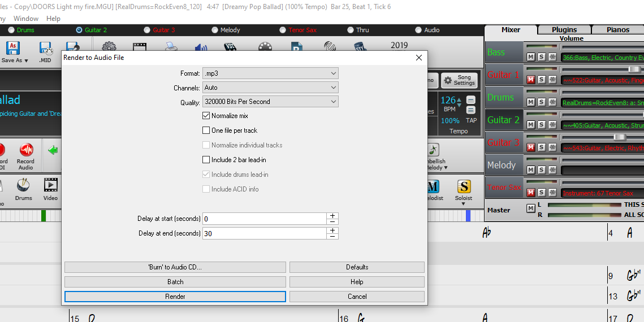Select the Guitar 3 radio button

tap(147, 30)
